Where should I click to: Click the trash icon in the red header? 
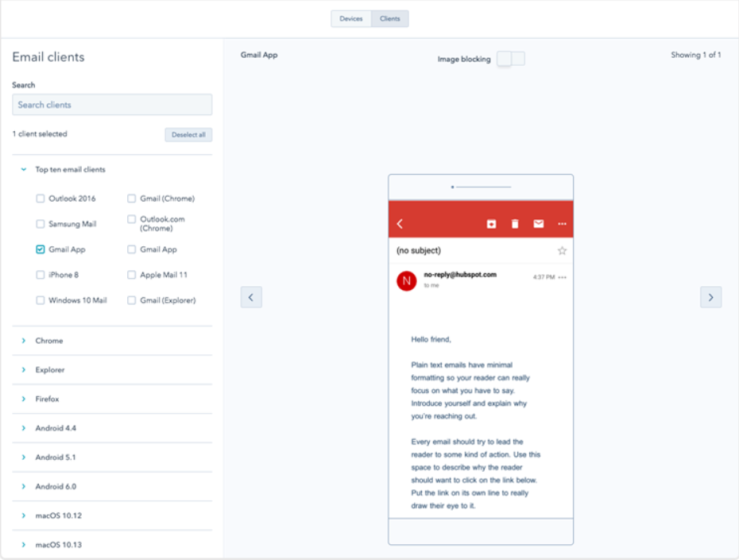tap(515, 224)
